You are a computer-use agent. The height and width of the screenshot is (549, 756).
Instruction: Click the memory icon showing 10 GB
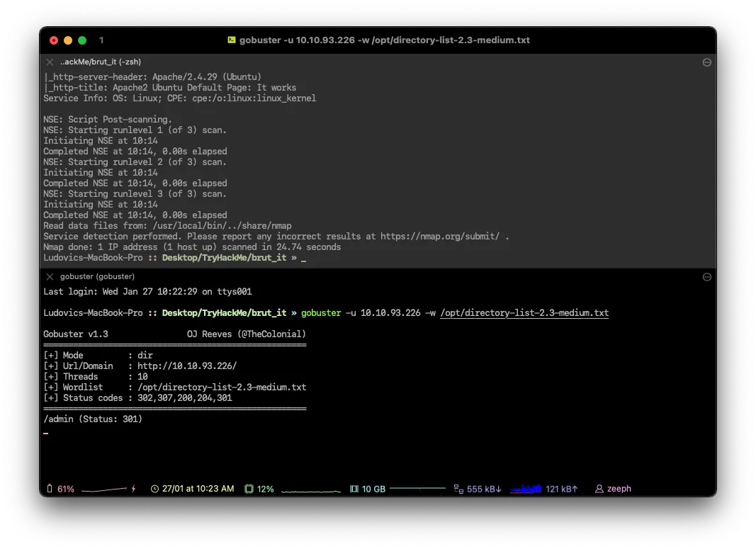354,489
